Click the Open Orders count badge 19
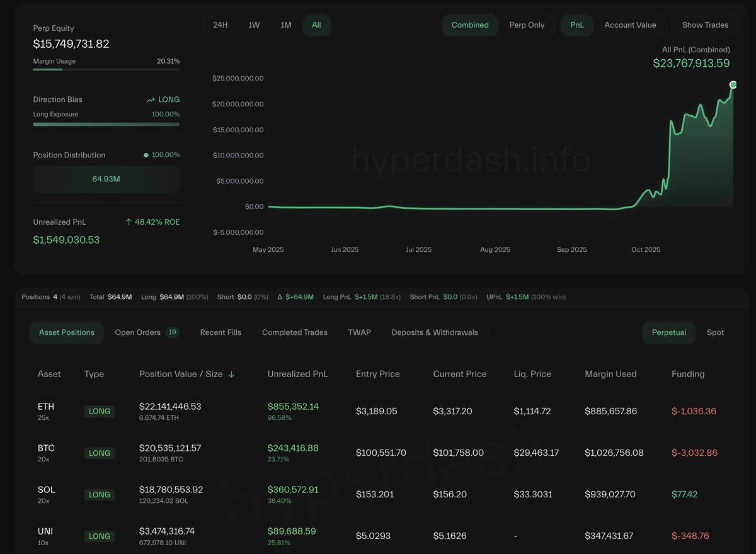 pos(172,332)
